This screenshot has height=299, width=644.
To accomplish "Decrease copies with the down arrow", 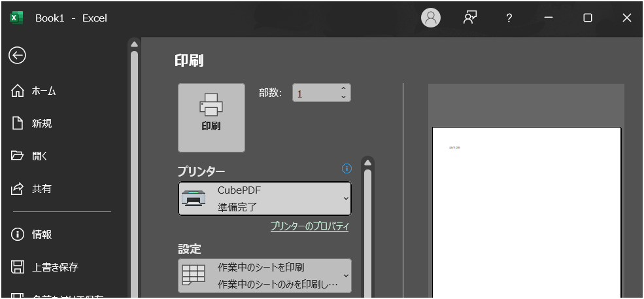I will click(x=343, y=97).
